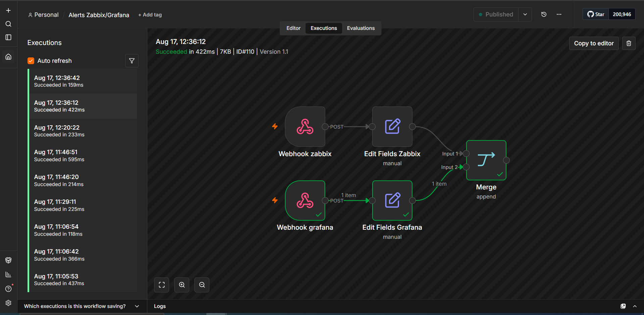This screenshot has height=315, width=644.
Task: Zoom out on the canvas
Action: [202, 285]
